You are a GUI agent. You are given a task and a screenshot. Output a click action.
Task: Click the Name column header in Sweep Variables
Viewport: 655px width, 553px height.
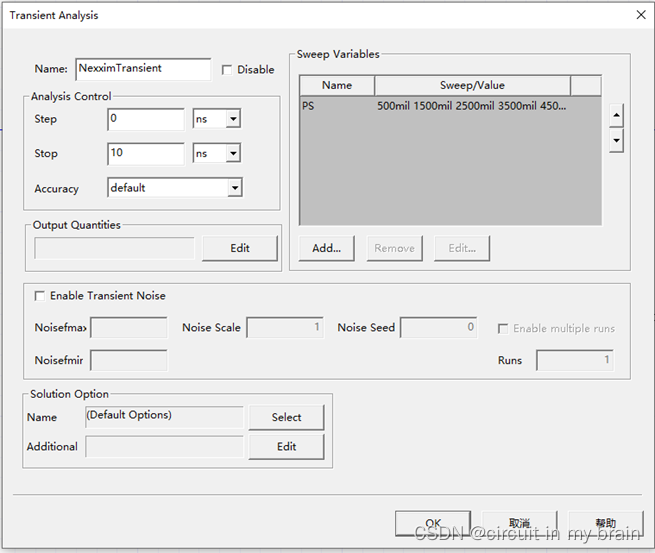coord(337,85)
